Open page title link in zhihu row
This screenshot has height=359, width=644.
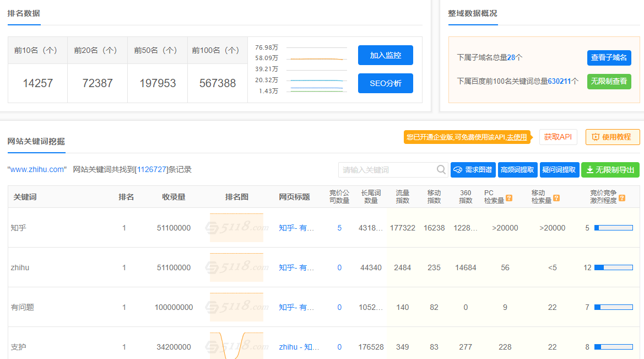[296, 267]
